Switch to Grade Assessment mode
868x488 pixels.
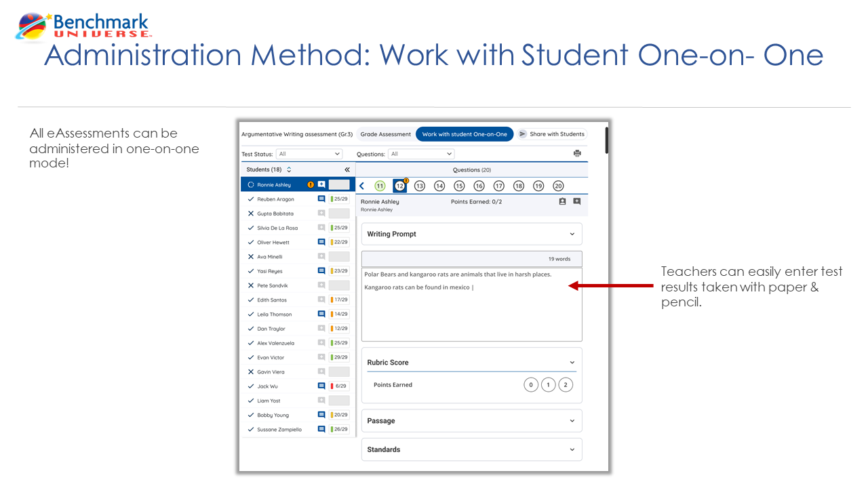[x=385, y=134]
